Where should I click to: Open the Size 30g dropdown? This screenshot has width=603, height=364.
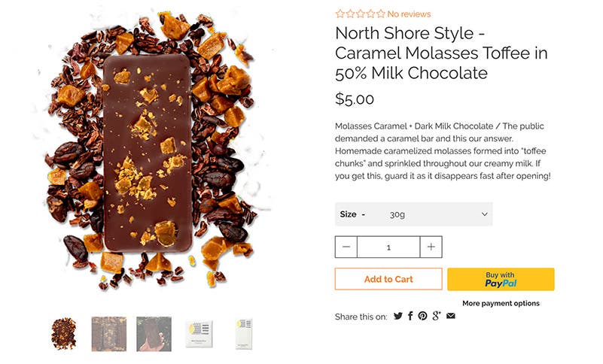[414, 214]
